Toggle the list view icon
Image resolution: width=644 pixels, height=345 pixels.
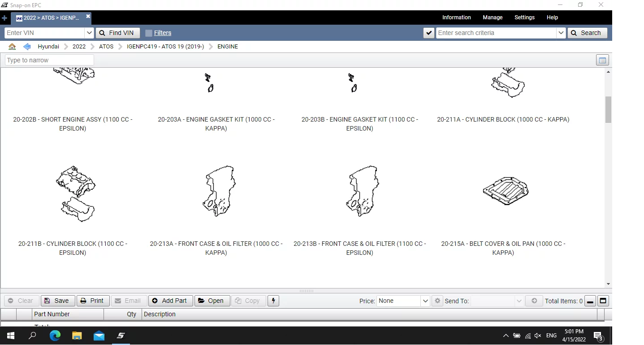(602, 61)
